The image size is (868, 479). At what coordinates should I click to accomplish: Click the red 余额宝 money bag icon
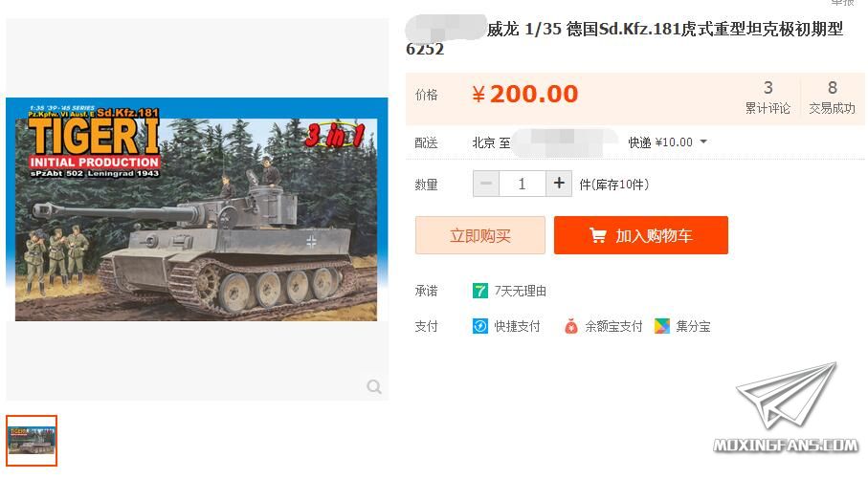click(570, 326)
